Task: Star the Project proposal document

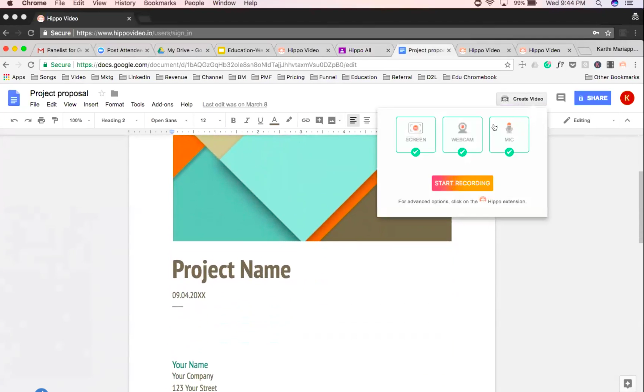Action: 102,93
